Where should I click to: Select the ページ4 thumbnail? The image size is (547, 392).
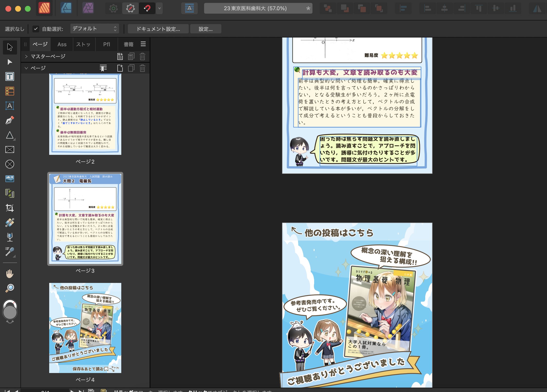tap(85, 328)
